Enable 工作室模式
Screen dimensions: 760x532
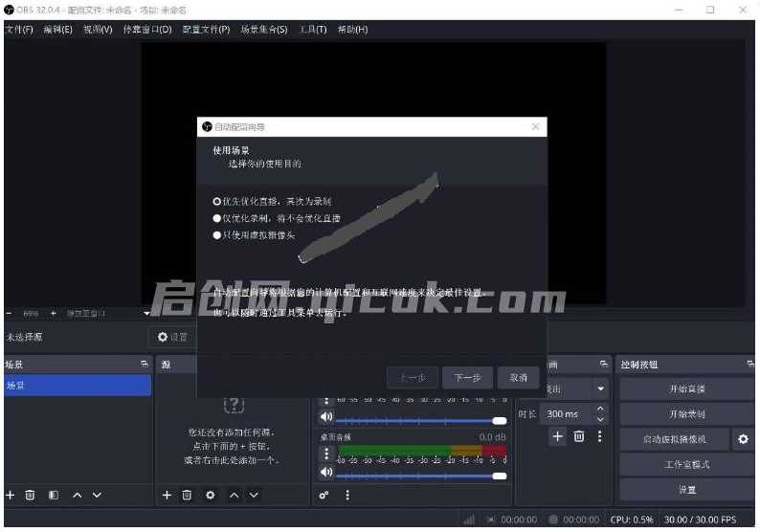pyautogui.click(x=687, y=465)
